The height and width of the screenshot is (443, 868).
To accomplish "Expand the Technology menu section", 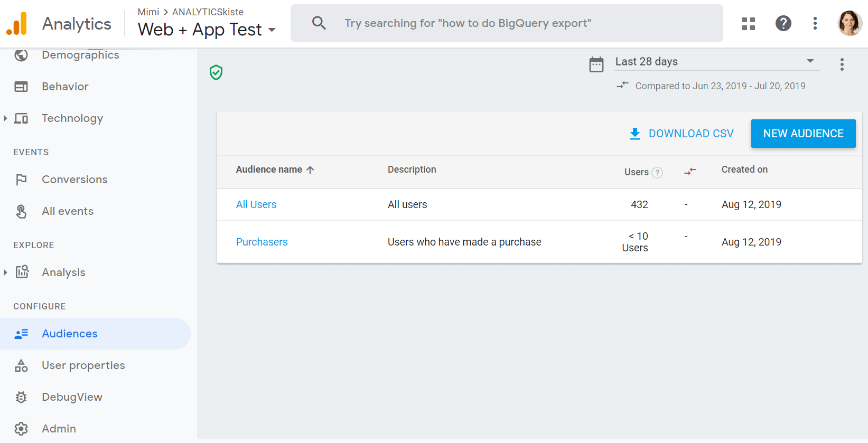I will pyautogui.click(x=6, y=118).
